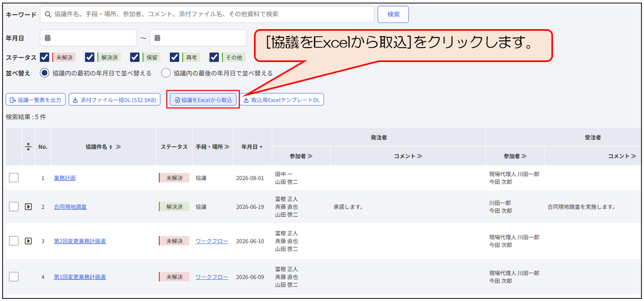The image size is (644, 301).
Task: Toggle the その他 status checkbox
Action: (x=214, y=57)
